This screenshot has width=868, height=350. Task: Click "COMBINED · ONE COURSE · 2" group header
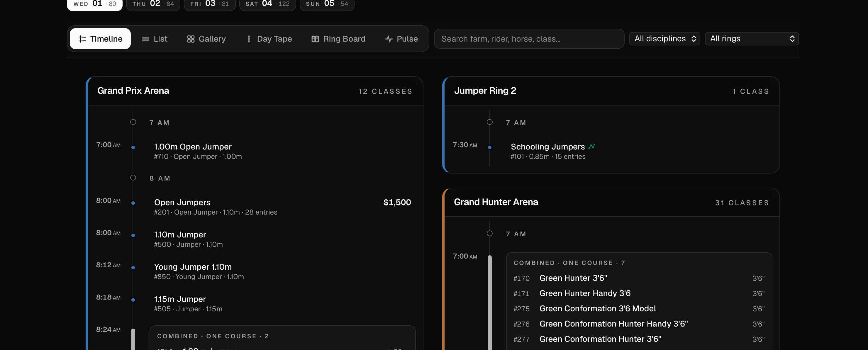(x=213, y=336)
